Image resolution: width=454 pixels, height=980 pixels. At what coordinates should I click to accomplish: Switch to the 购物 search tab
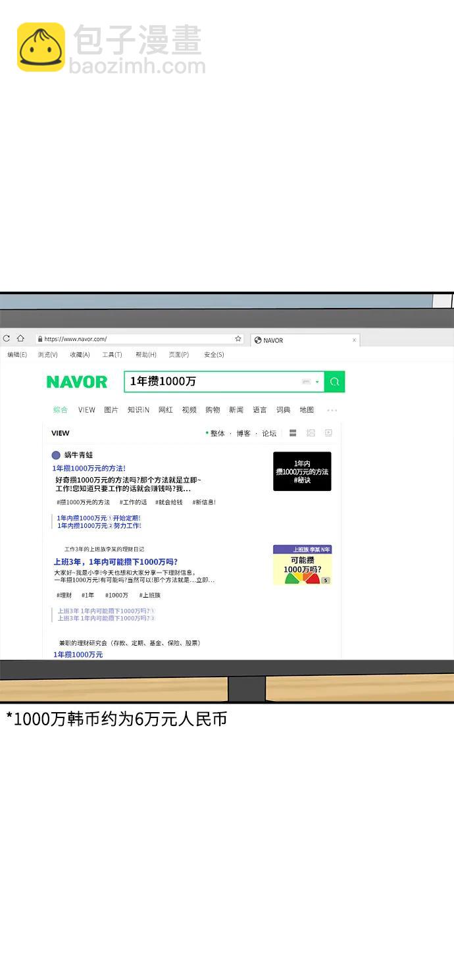213,409
